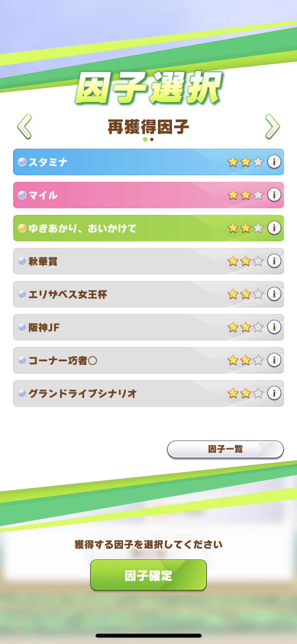Open info icon on 秋華賞 row
The height and width of the screenshot is (644, 297).
(274, 261)
